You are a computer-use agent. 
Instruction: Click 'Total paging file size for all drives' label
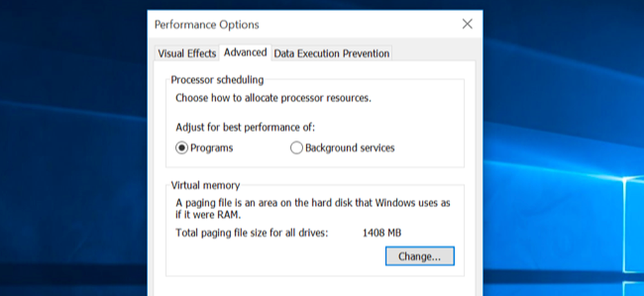point(252,233)
